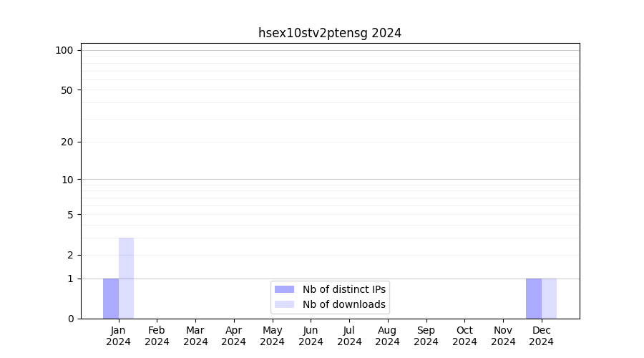
Task: Click the January downloads bar
Action: 126,278
